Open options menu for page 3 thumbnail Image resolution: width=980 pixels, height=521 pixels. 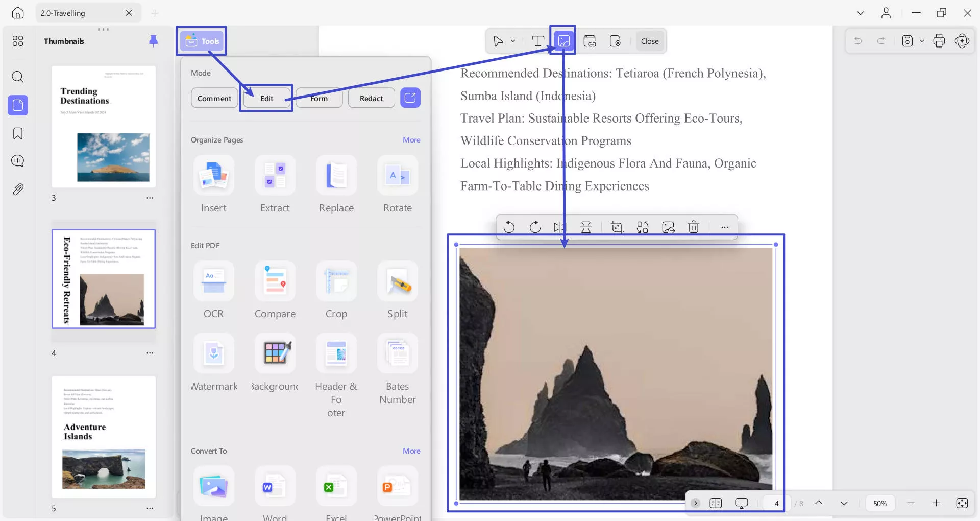click(x=150, y=198)
